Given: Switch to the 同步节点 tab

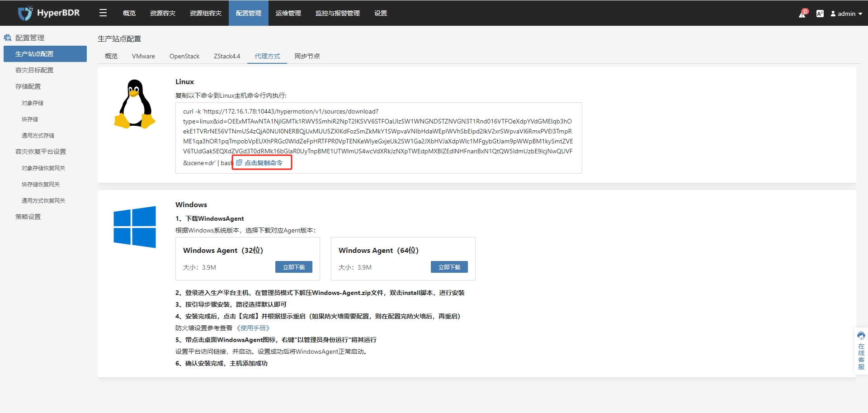Looking at the screenshot, I should pos(307,56).
